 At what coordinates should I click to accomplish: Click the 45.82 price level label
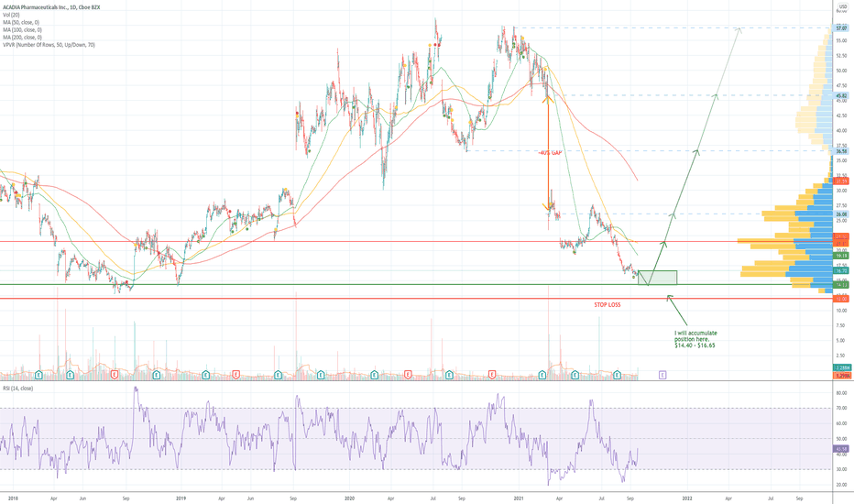(x=841, y=95)
